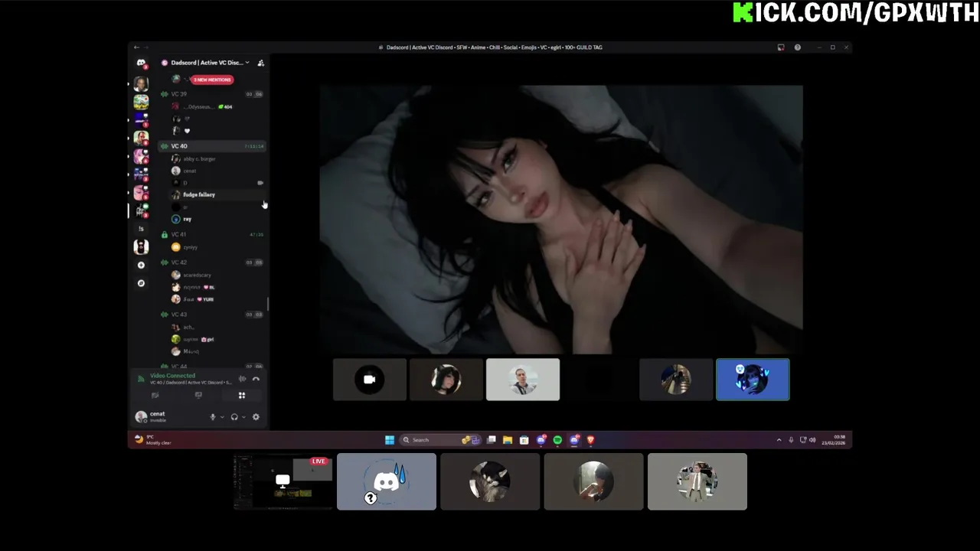Join the VC 43 voice channel

click(x=212, y=315)
